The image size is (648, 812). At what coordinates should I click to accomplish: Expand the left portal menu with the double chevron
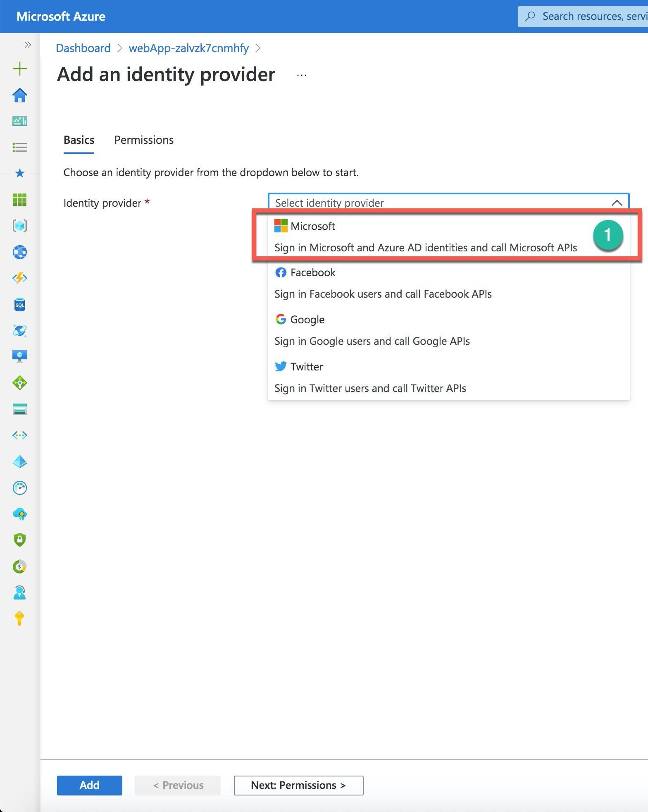[28, 45]
